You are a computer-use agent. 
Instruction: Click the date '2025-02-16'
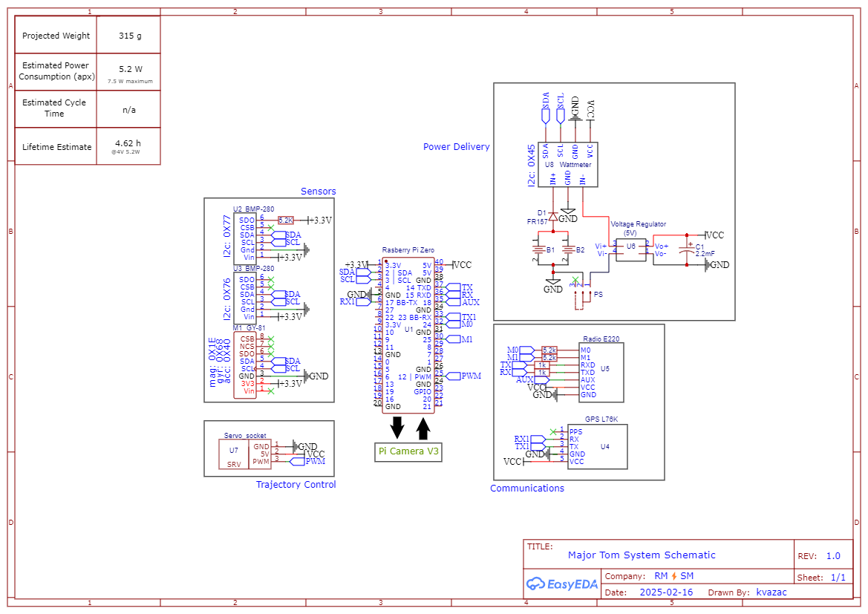click(666, 592)
